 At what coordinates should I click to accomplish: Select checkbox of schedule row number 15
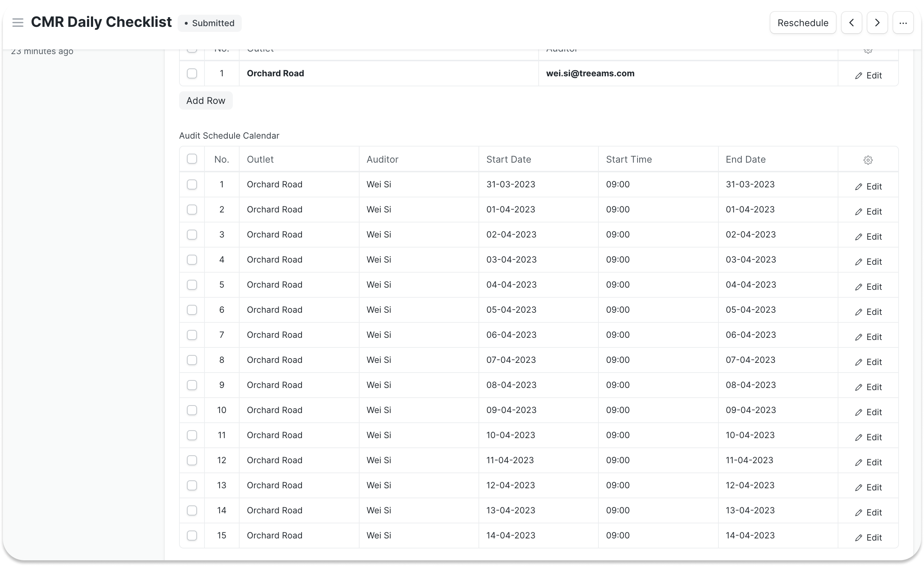(x=192, y=536)
